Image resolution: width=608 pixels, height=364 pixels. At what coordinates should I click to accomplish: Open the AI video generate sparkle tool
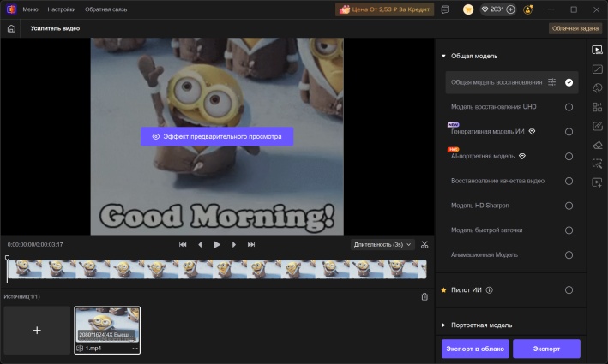[x=597, y=182]
